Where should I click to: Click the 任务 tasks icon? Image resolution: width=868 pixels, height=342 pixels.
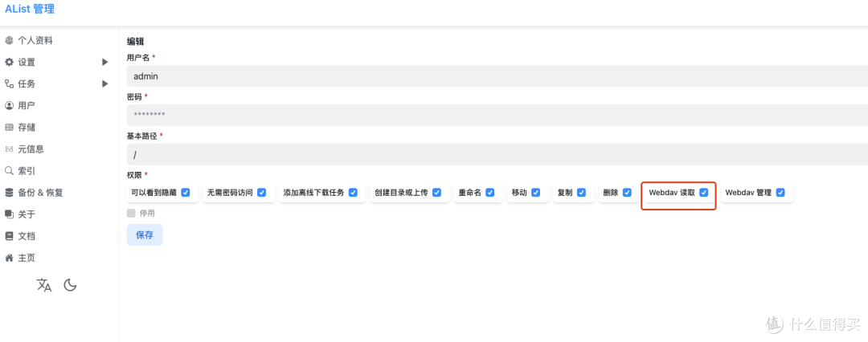pyautogui.click(x=9, y=83)
